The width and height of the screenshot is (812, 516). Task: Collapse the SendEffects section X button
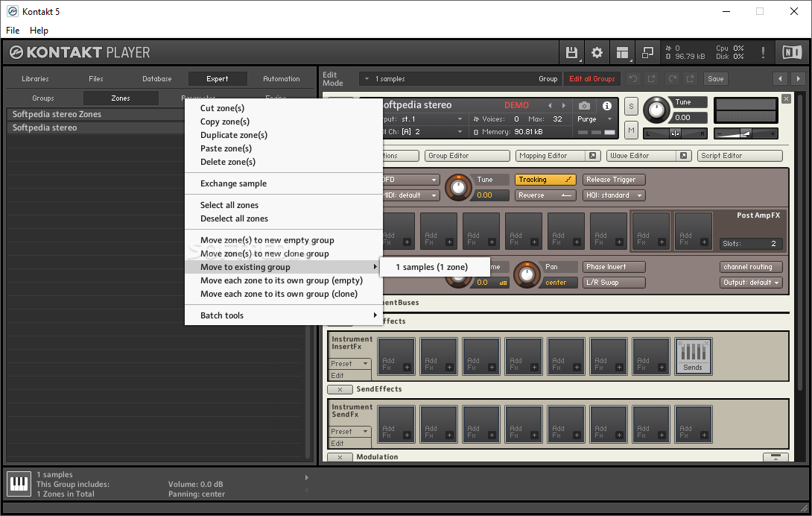tap(340, 389)
